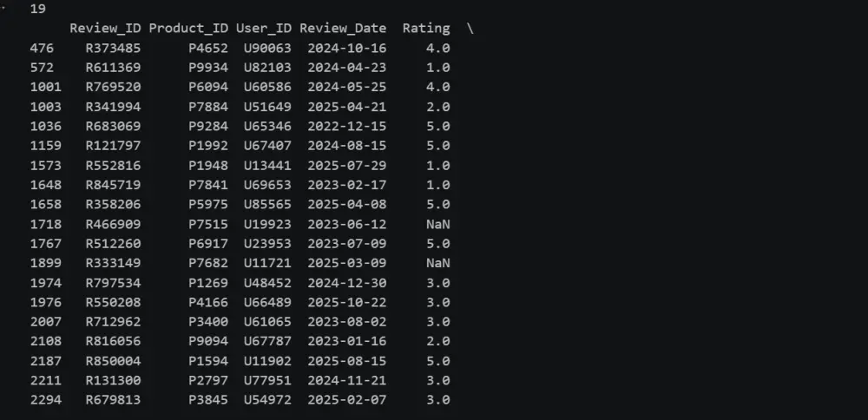
Task: Select review ID R131300
Action: coord(113,380)
